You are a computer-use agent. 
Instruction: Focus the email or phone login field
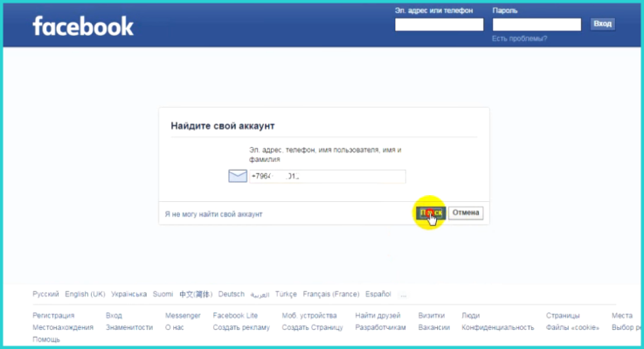pos(439,24)
